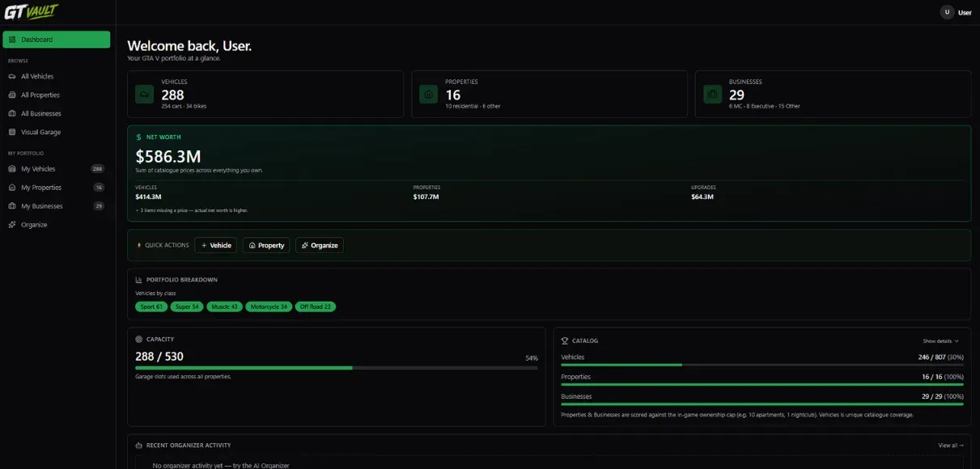Click the Capacity panel icon
This screenshot has height=469, width=980.
click(138, 340)
